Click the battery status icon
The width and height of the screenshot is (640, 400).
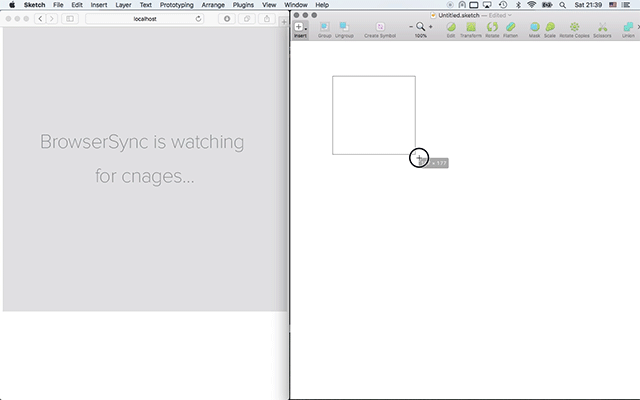pos(547,5)
